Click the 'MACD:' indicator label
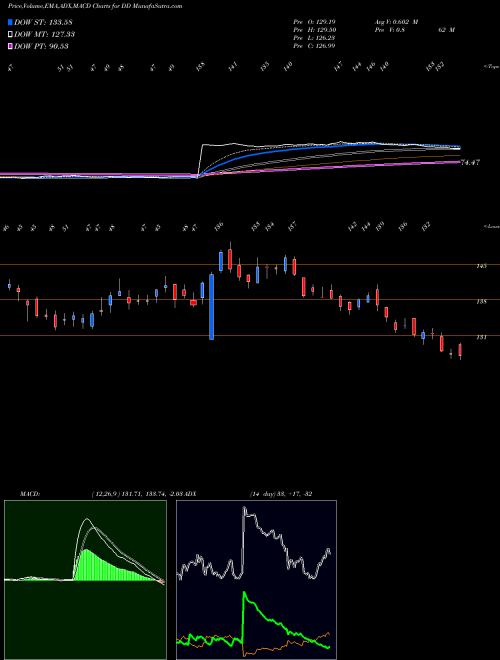Screen dimensions: 500x660 [x=29, y=494]
